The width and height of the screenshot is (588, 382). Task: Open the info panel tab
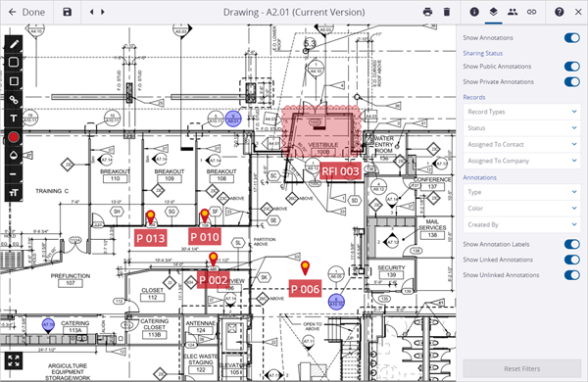(x=474, y=12)
